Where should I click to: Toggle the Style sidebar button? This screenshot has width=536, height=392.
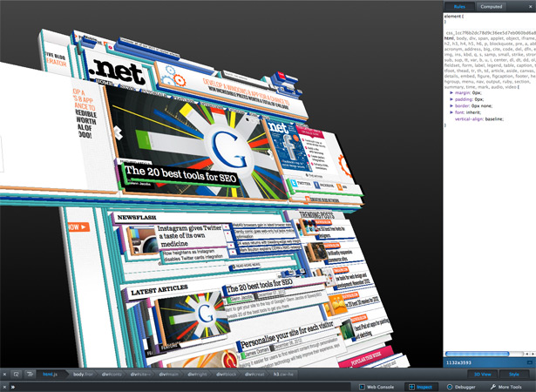click(514, 375)
